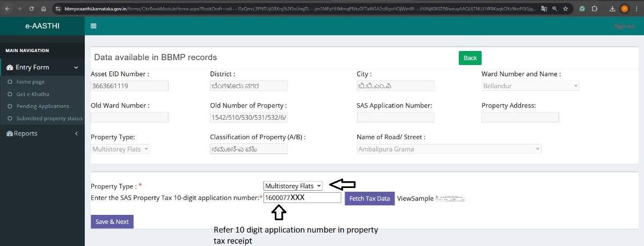Expand the Reports sidebar menu
Screen dimensions: 644x246
[x=42, y=133]
